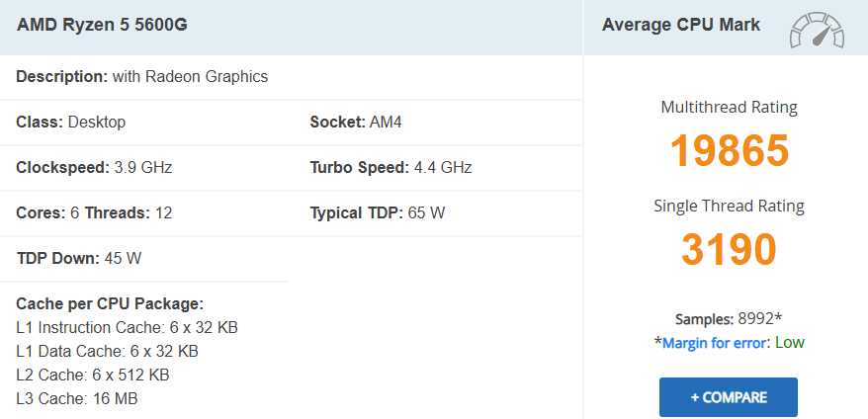This screenshot has width=868, height=419.
Task: Select the AMD Ryzen 5 5600G heading
Action: [103, 25]
